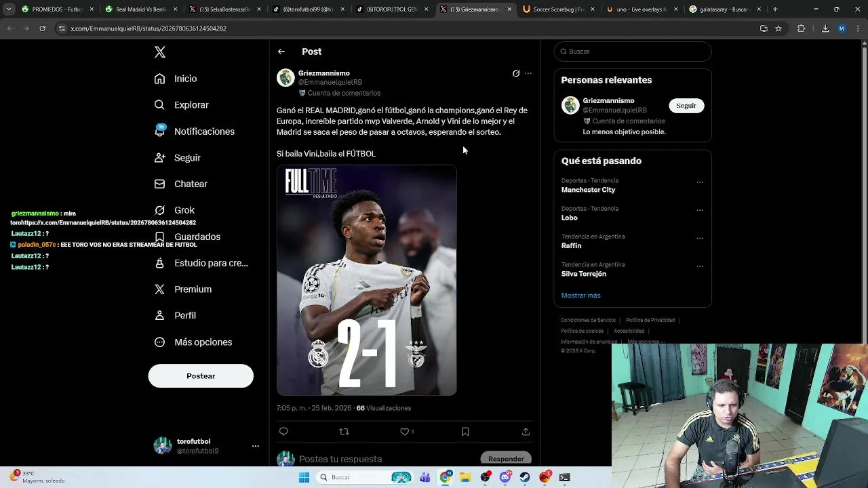Open options for Silva Torrejón trend
This screenshot has height=488, width=868.
tap(700, 266)
